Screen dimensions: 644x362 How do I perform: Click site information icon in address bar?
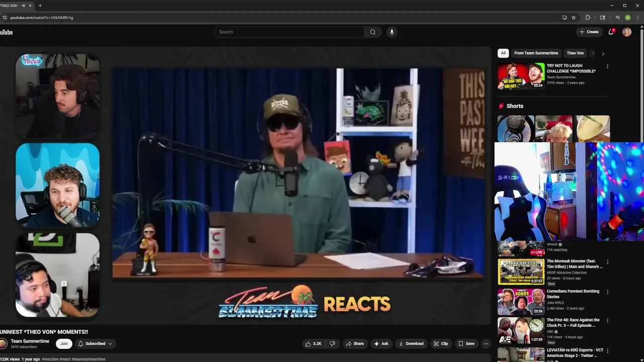[x=5, y=18]
